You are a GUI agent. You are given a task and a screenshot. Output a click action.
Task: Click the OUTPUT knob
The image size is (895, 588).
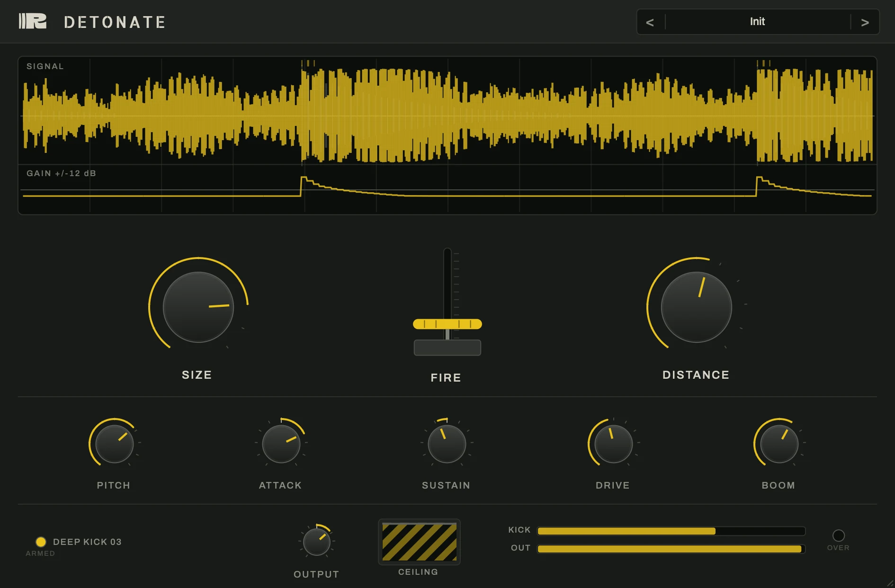[x=317, y=542]
